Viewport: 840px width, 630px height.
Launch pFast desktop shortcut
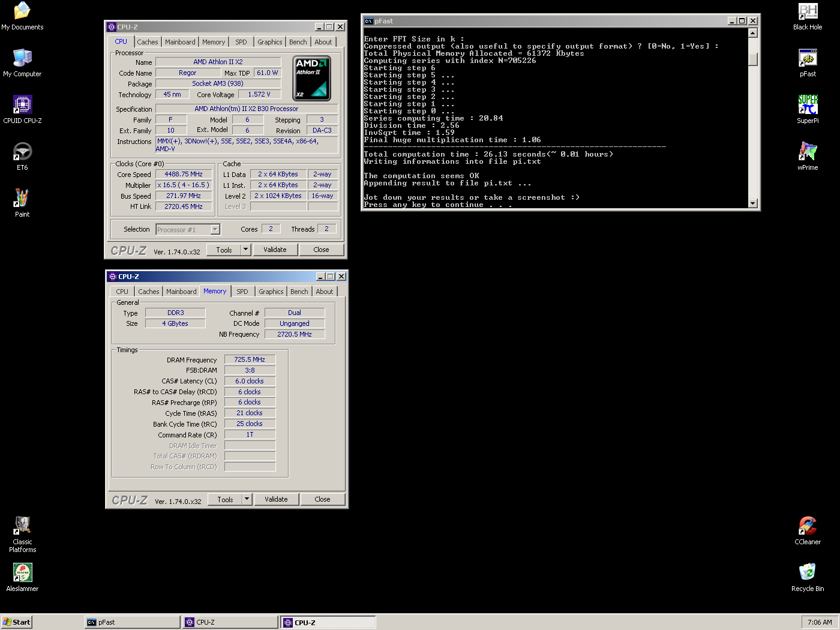808,63
